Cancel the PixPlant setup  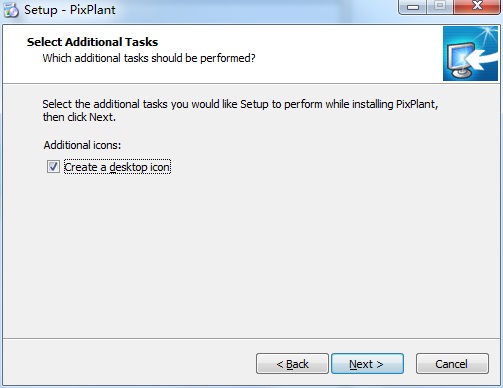pos(452,364)
